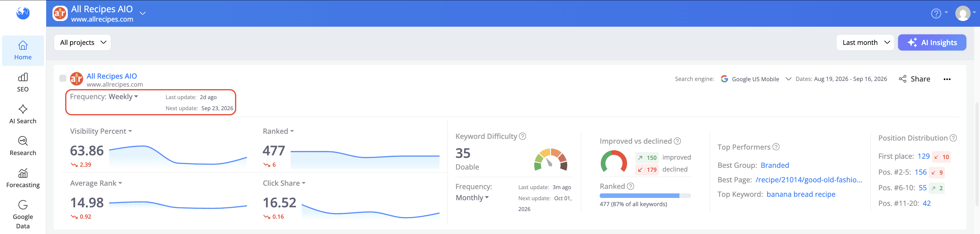This screenshot has width=980, height=234.
Task: Open the All Recipes AIO project link
Action: click(111, 76)
